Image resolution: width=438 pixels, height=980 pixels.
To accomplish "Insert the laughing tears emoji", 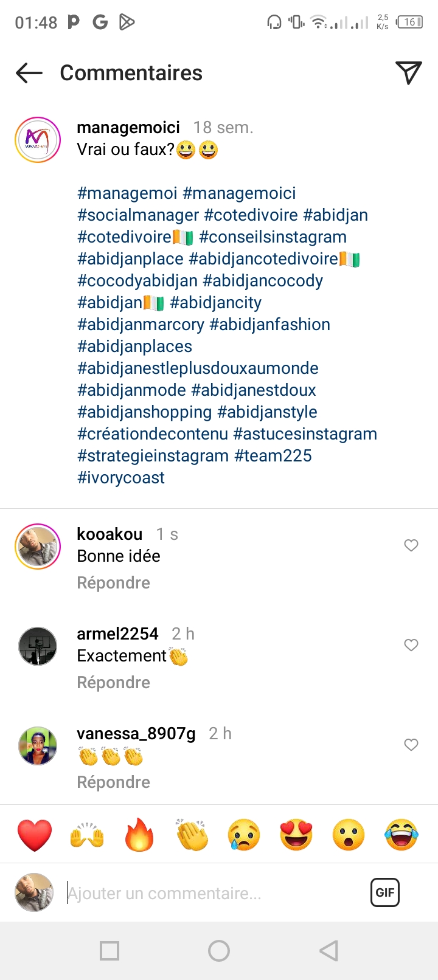I will pos(401,835).
